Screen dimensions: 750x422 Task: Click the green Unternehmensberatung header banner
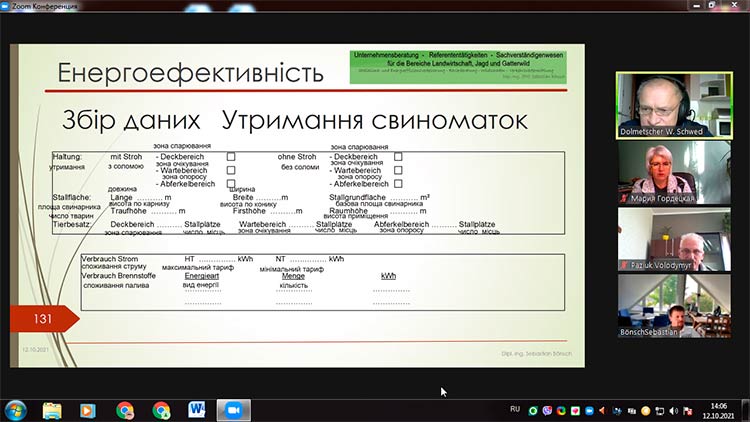click(x=458, y=67)
